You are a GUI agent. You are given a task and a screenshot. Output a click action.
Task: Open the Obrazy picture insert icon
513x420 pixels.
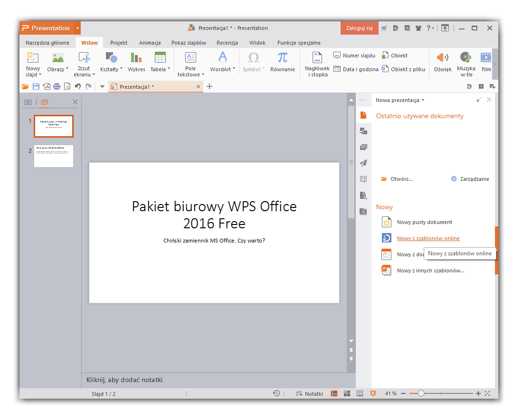tap(58, 58)
